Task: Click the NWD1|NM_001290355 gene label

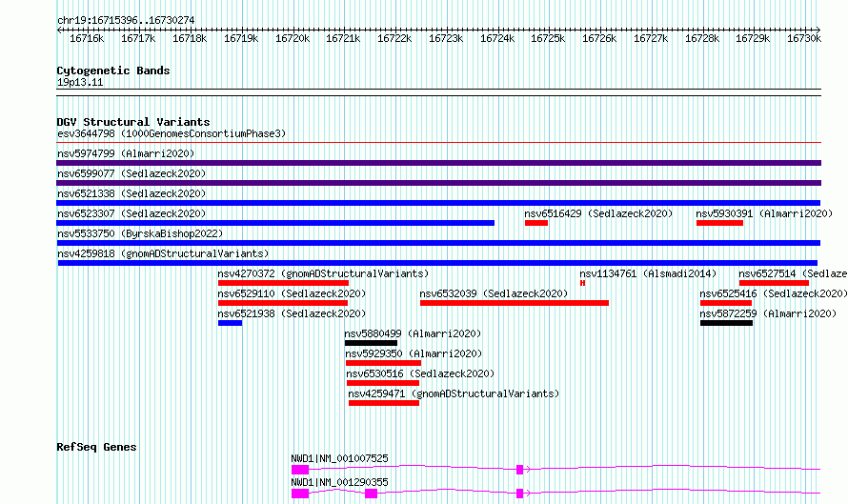Action: pyautogui.click(x=339, y=482)
